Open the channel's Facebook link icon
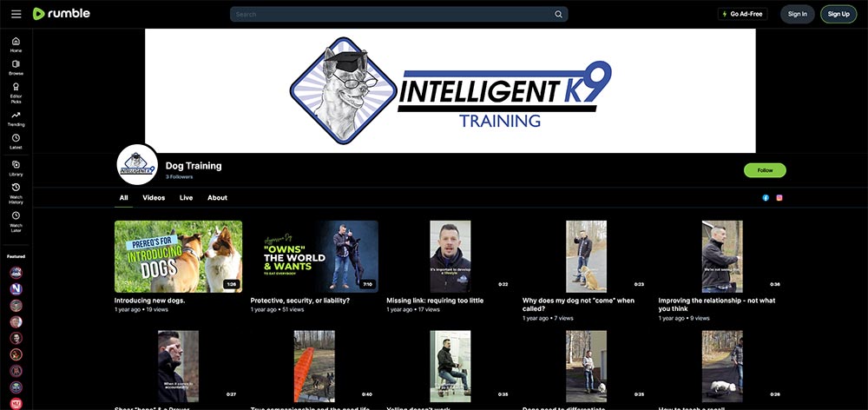Viewport: 868px width, 410px height. tap(766, 198)
